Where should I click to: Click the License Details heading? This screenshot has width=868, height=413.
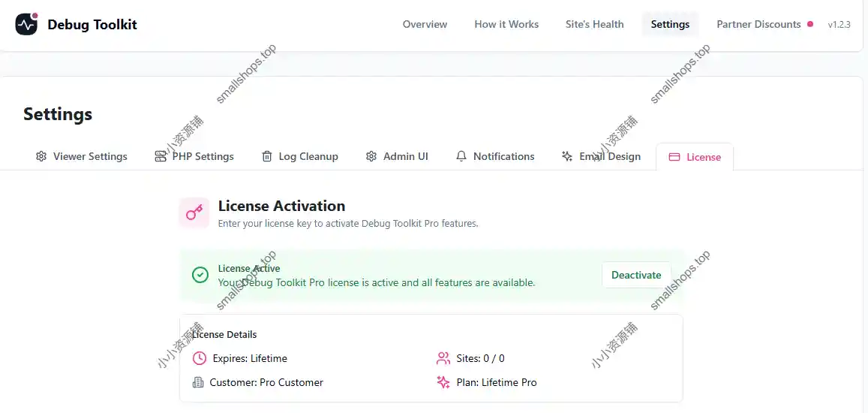point(224,334)
